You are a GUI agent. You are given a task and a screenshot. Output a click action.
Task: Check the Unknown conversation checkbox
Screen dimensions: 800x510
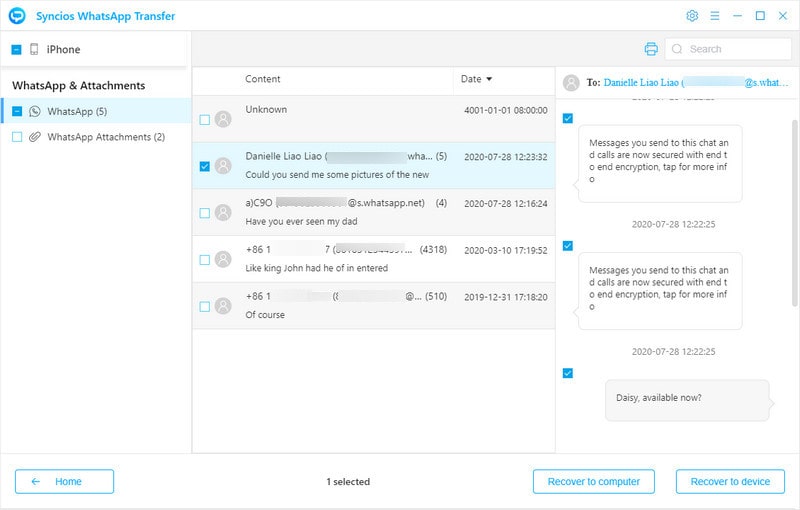pos(205,120)
